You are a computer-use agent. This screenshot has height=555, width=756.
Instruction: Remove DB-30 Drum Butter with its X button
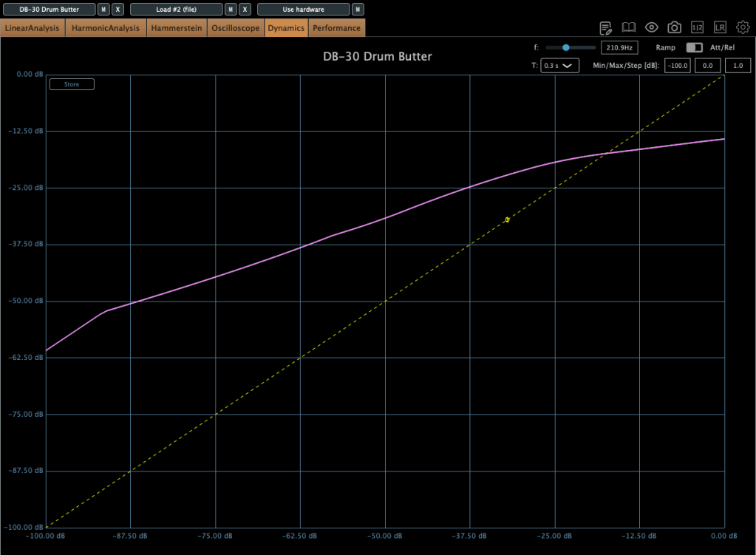point(118,10)
